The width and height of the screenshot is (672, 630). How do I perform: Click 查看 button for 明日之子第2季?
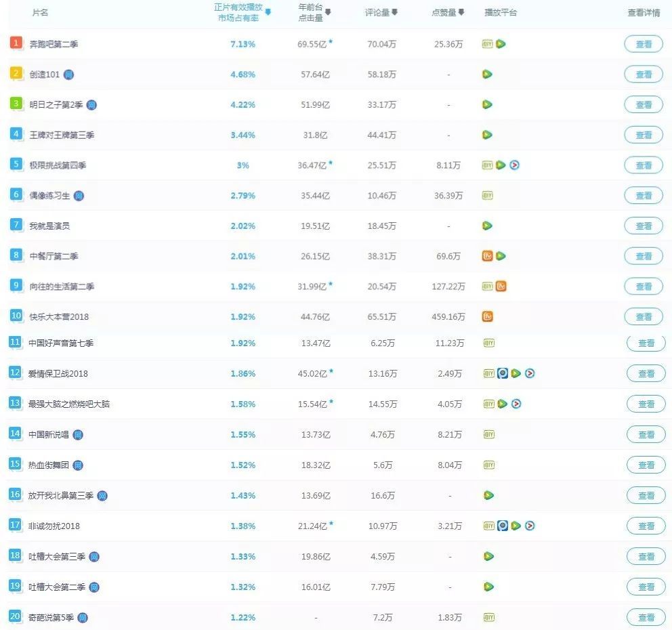(644, 104)
